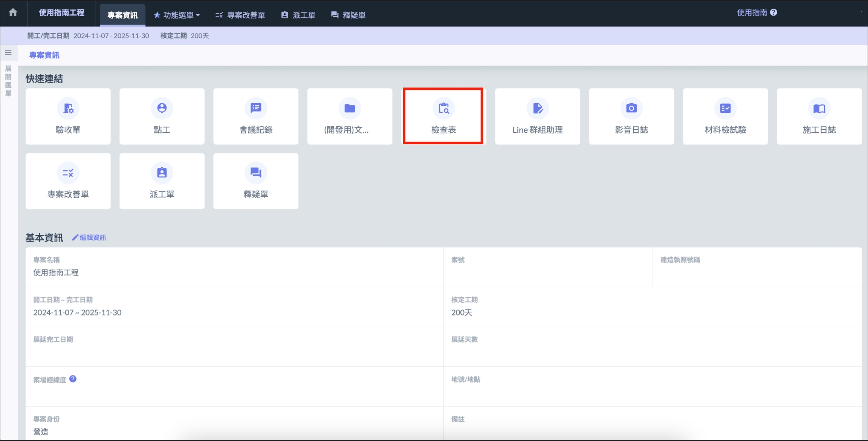868x441 pixels.
Task: Select the 專案資訊 breadcrumb tab
Action: 44,55
